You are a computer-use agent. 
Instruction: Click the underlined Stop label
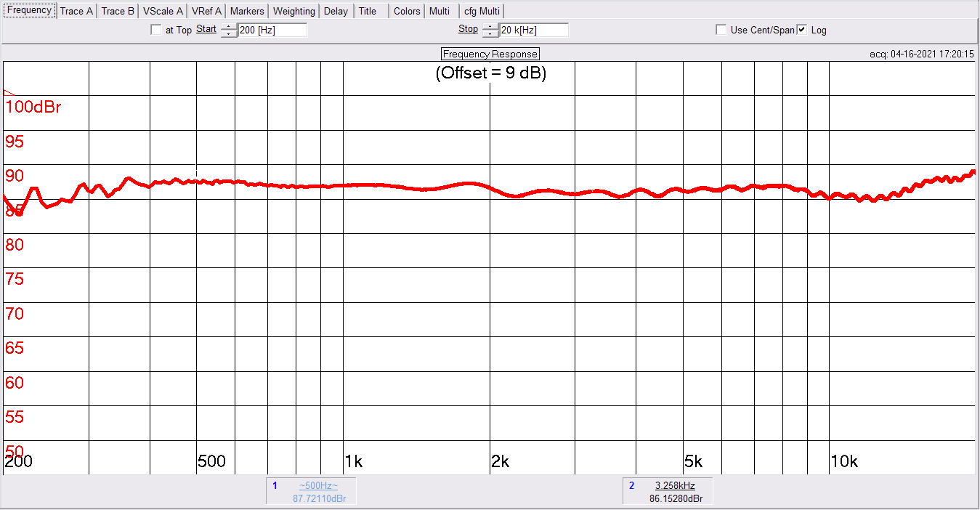click(468, 29)
